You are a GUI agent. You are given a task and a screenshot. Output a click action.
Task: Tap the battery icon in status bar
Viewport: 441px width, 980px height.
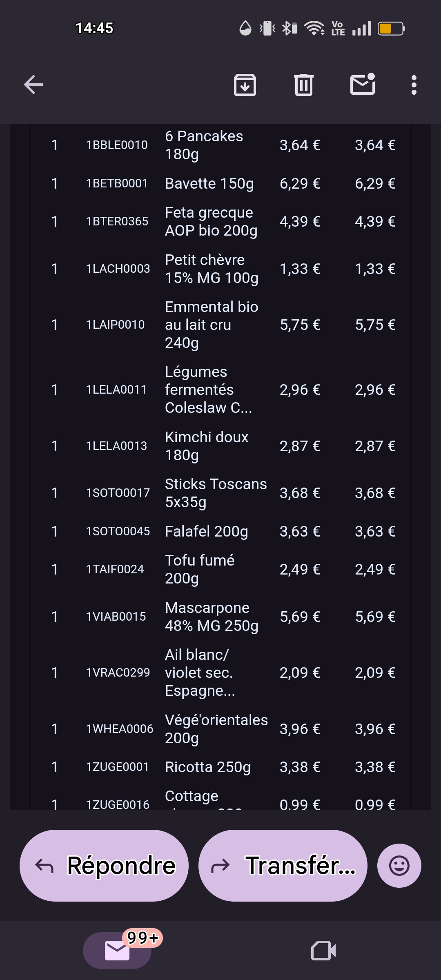pyautogui.click(x=391, y=29)
